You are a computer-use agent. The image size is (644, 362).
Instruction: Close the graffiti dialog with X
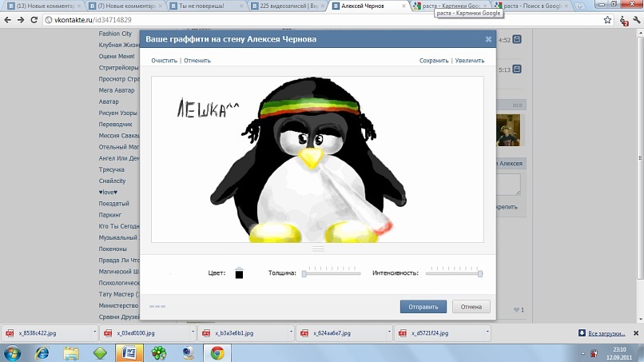[488, 39]
